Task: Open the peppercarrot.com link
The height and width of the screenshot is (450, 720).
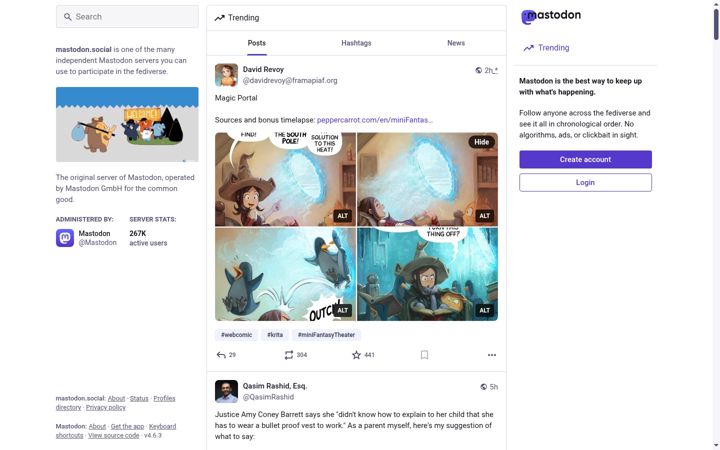Action: pyautogui.click(x=375, y=120)
